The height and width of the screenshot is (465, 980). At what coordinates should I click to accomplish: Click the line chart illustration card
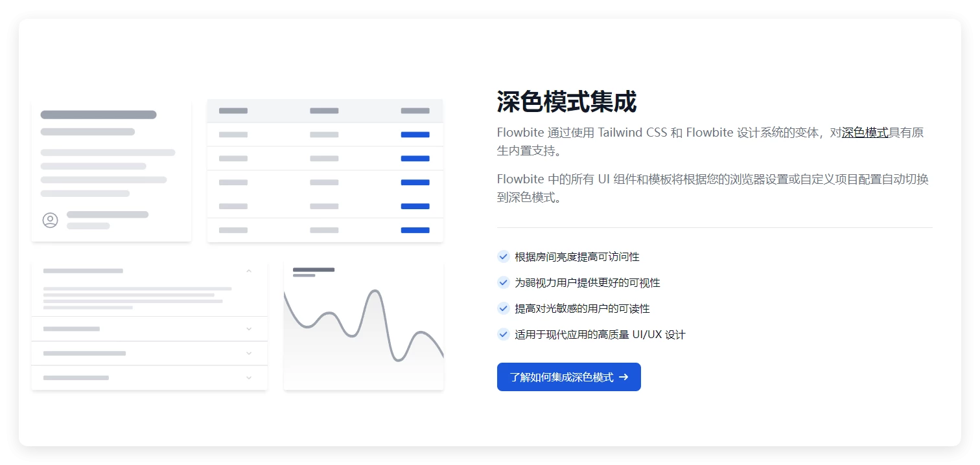[x=364, y=326]
